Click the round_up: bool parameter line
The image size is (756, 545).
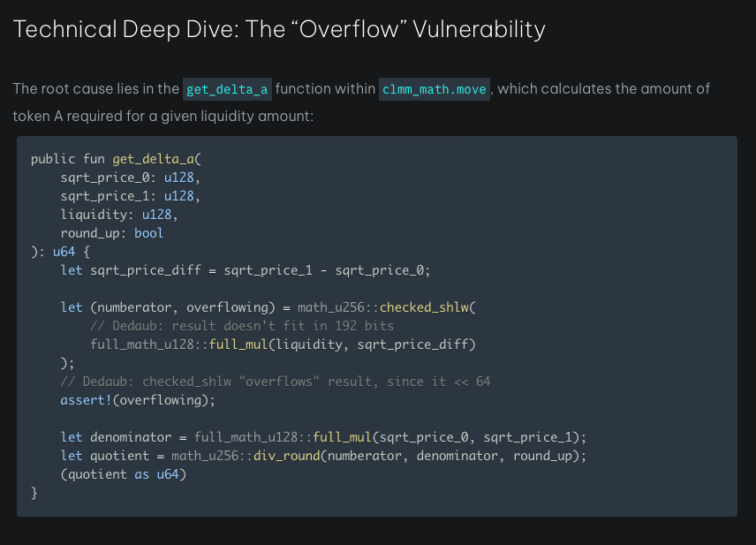[112, 233]
